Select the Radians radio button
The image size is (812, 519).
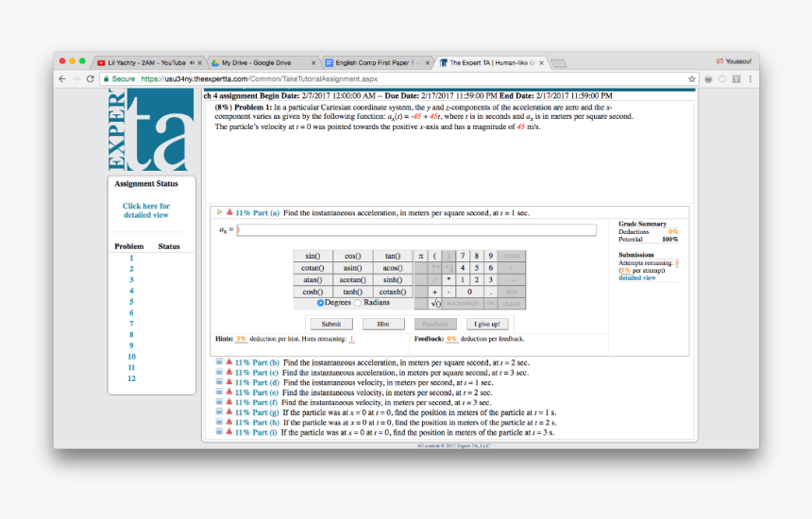point(358,303)
